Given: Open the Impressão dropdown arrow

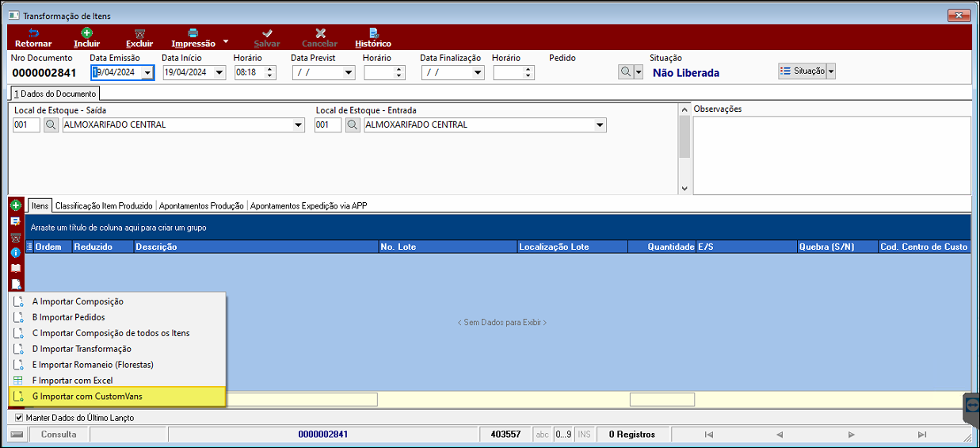Looking at the screenshot, I should click(x=226, y=41).
